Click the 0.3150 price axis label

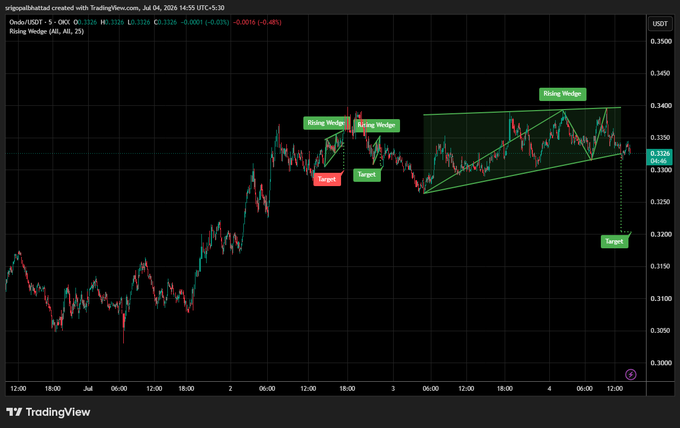tap(660, 267)
